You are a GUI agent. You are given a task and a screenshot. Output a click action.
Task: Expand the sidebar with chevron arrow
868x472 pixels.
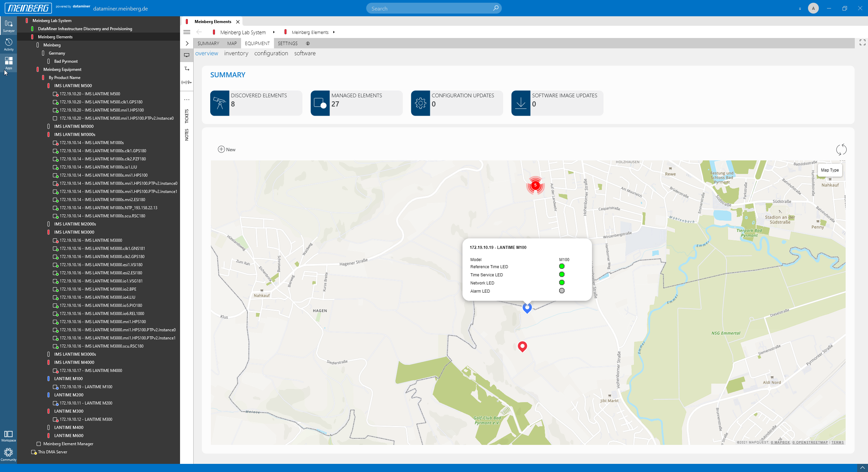[187, 43]
